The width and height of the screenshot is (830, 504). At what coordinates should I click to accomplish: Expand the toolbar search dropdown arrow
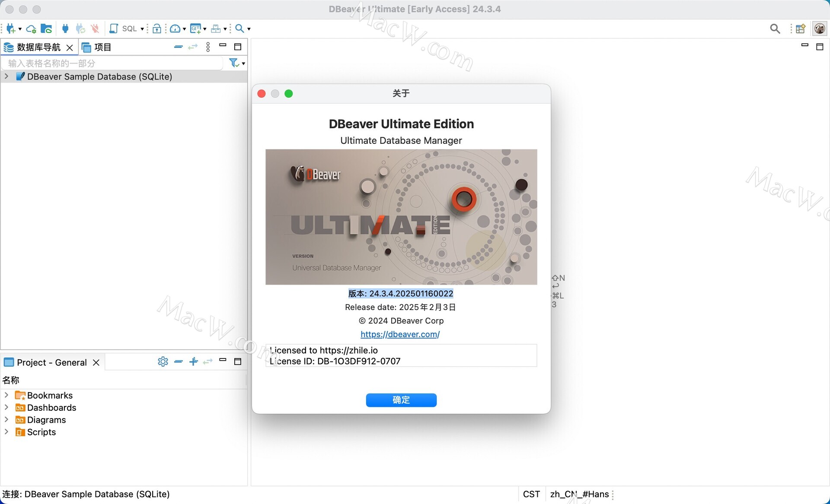[249, 29]
